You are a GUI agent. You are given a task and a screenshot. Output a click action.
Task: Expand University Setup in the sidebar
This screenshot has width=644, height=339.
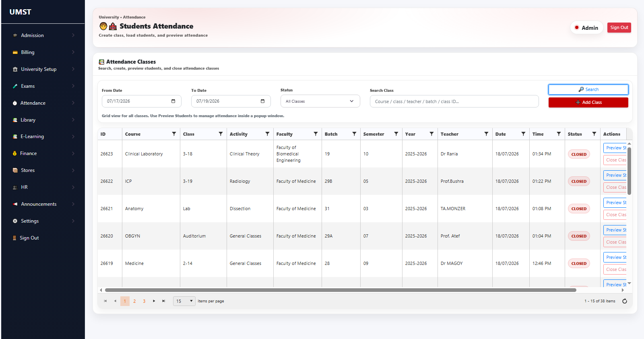(43, 69)
